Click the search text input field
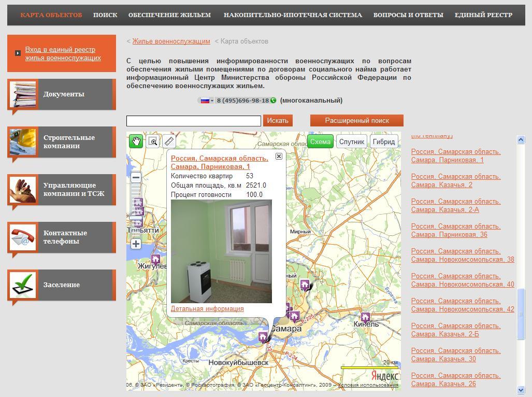 pyautogui.click(x=193, y=121)
